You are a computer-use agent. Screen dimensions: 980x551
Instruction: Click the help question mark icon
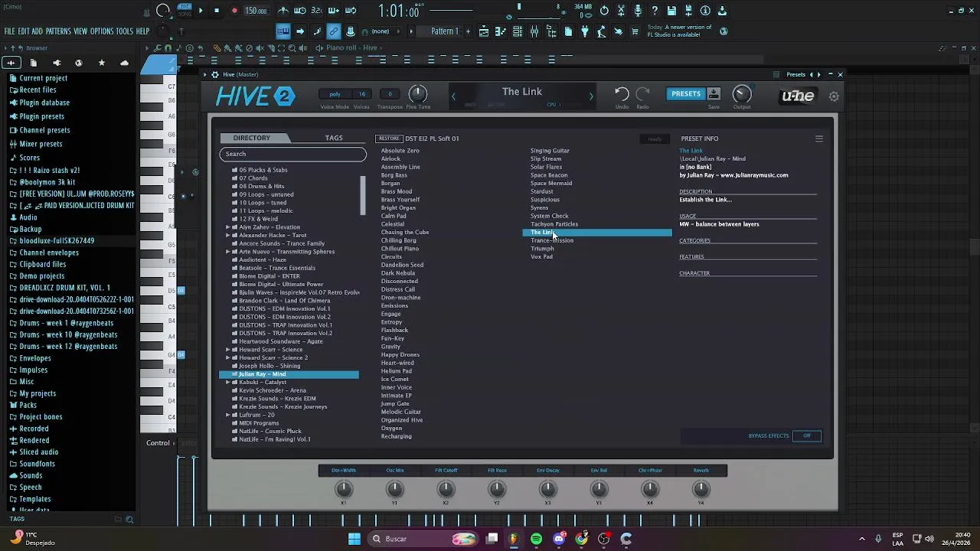(655, 11)
